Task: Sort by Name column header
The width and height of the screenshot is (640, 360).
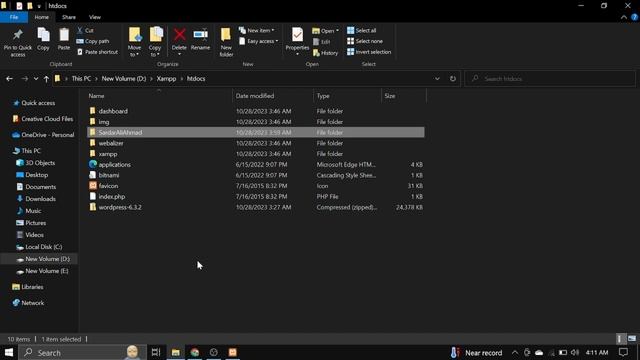Action: coord(96,96)
